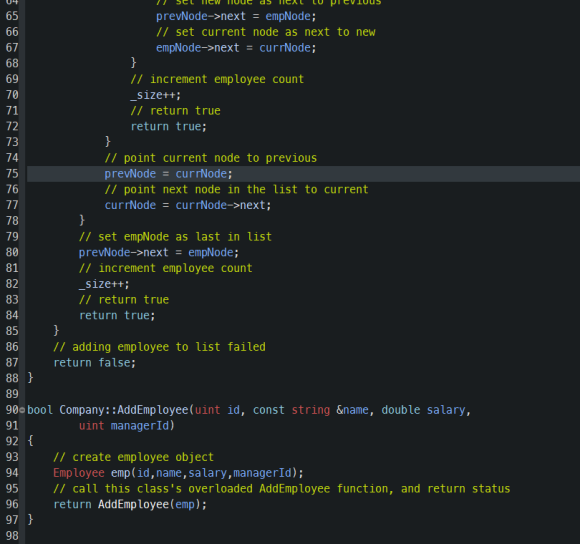Viewport: 580px width, 544px height.
Task: Click 'Company::AddEmployee' in the function signature
Action: coord(124,410)
